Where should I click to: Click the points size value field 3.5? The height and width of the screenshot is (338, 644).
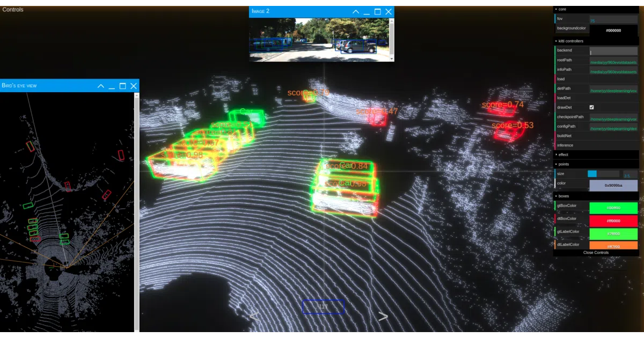(630, 174)
